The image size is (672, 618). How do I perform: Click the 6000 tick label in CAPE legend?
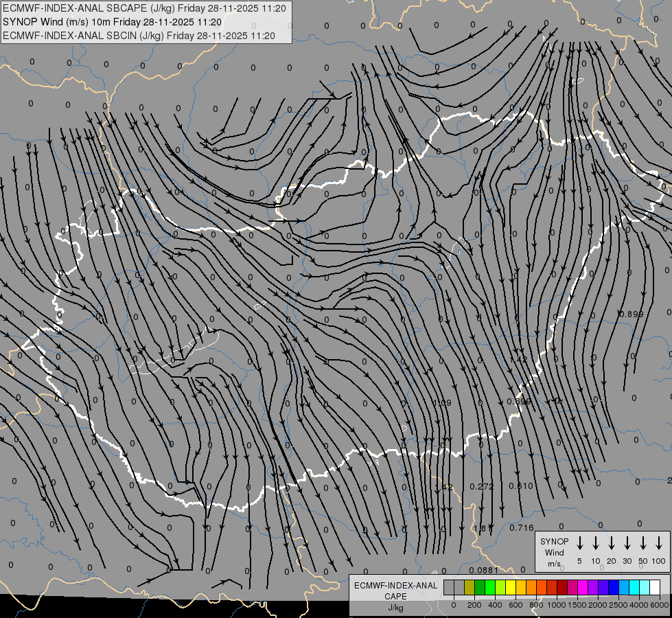tap(660, 605)
